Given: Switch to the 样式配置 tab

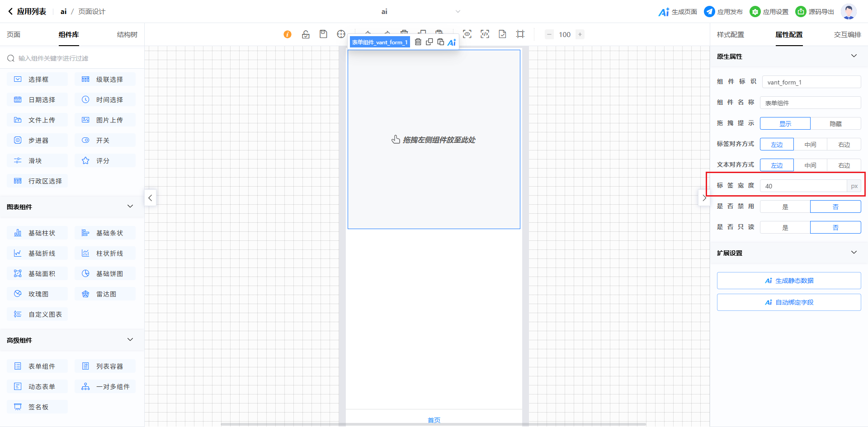Looking at the screenshot, I should click(x=730, y=35).
